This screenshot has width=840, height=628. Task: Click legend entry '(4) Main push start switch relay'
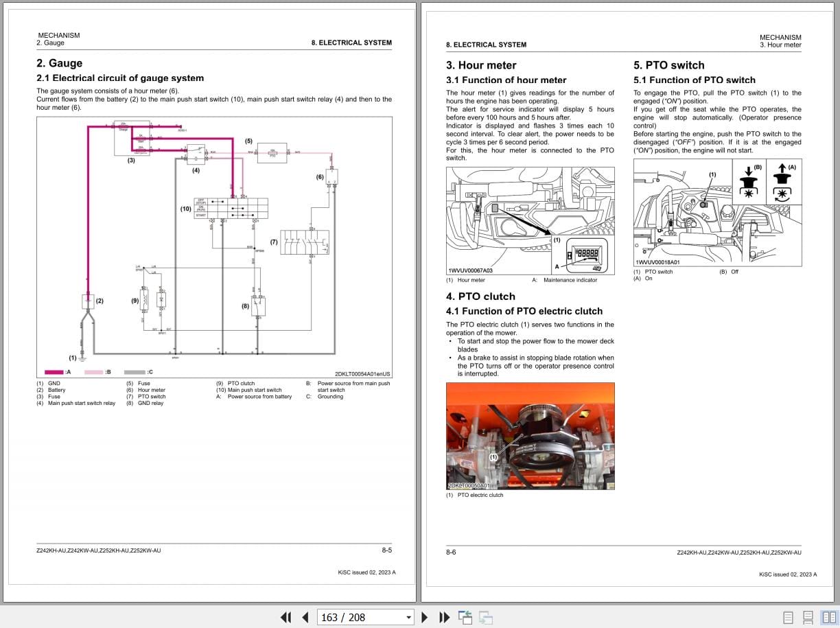point(76,404)
